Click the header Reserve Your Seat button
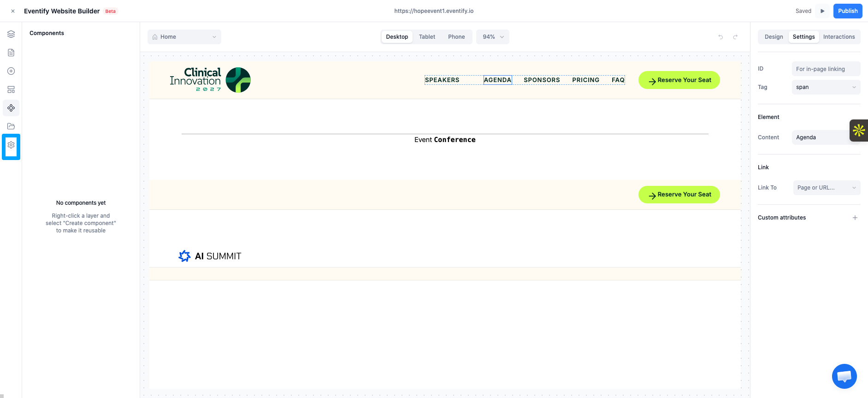 click(679, 80)
